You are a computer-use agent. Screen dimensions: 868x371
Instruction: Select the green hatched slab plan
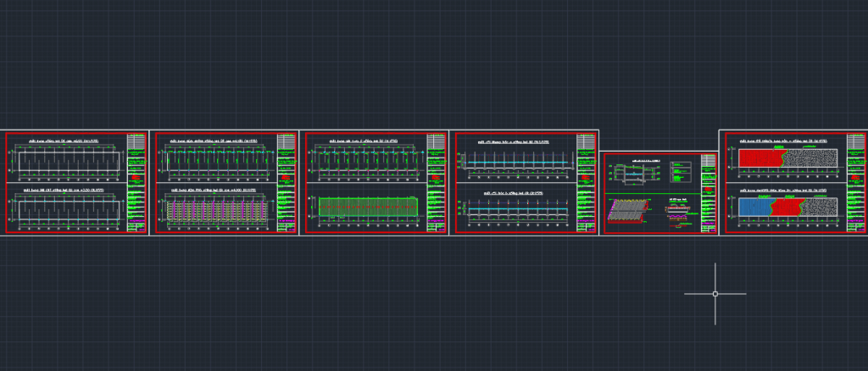click(x=368, y=207)
